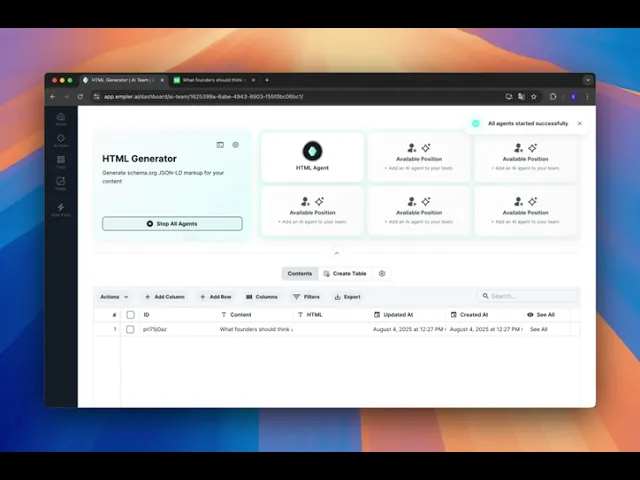
Task: Open See All link in row 1
Action: tap(538, 329)
